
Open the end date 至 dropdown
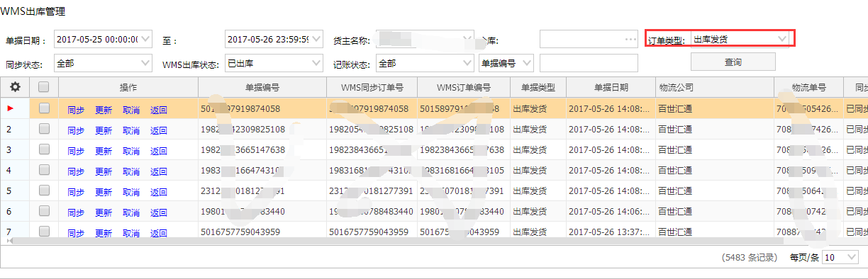pos(316,39)
